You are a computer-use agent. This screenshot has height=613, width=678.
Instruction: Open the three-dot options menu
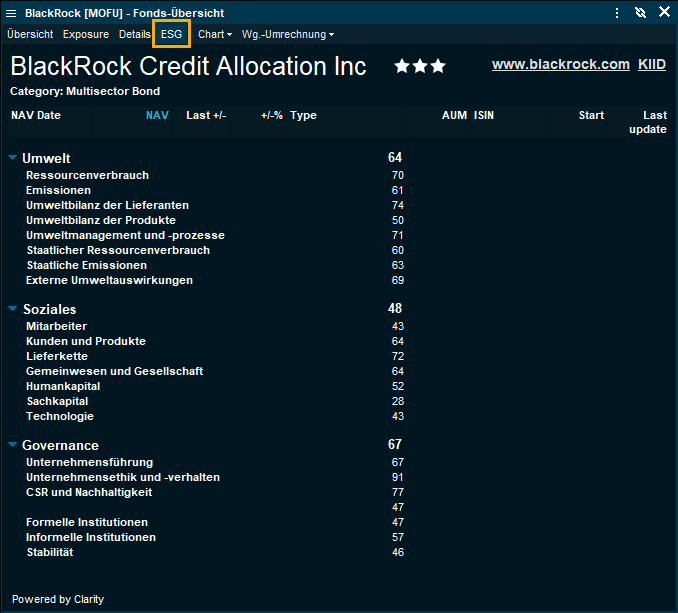(x=617, y=13)
